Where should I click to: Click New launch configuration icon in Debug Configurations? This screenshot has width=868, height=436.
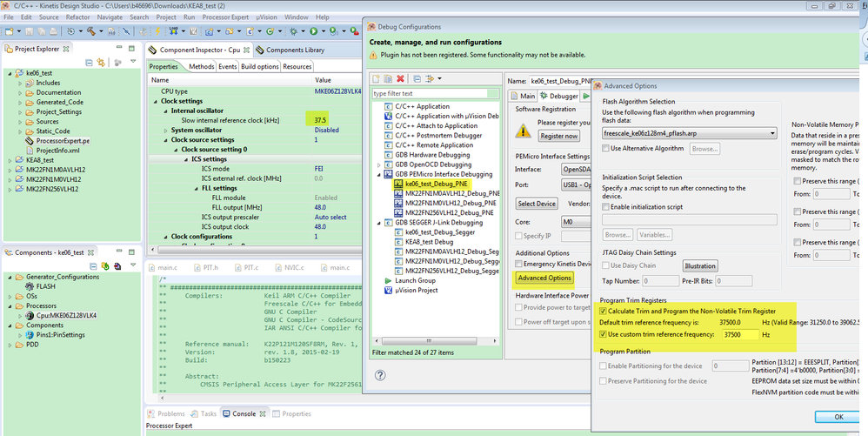tap(377, 78)
